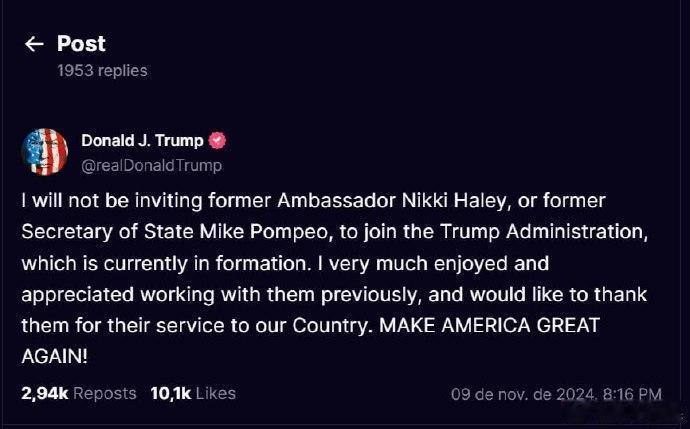Click the name Nikki Haley in post
690x429 pixels.
456,201
